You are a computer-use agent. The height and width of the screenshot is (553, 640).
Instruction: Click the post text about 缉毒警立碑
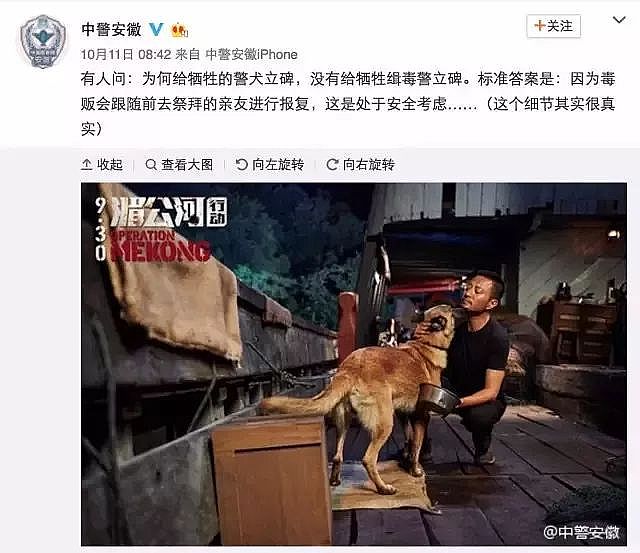click(x=348, y=104)
